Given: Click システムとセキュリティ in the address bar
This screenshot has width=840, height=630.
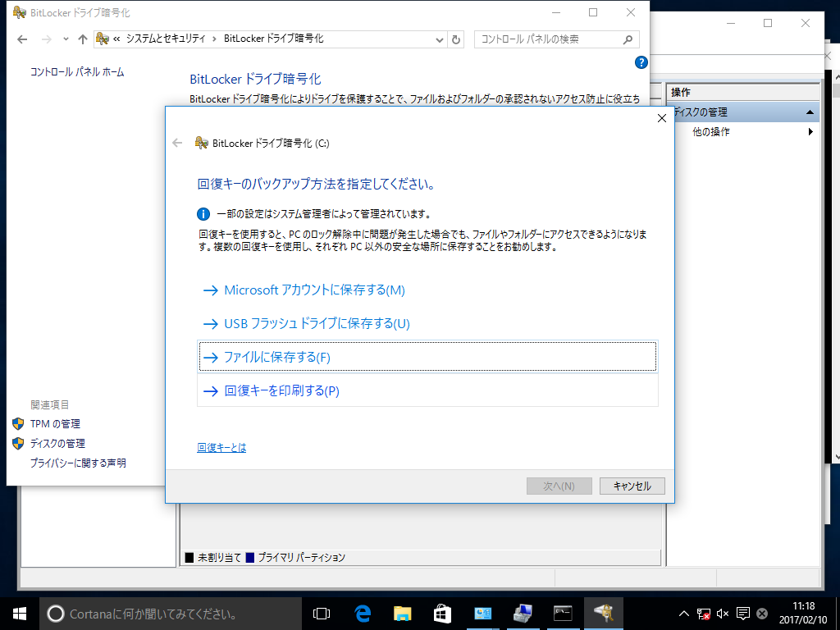Looking at the screenshot, I should tap(166, 39).
